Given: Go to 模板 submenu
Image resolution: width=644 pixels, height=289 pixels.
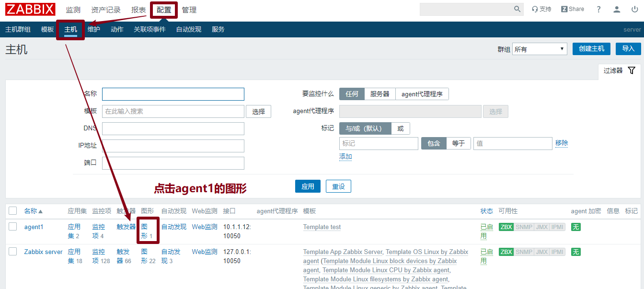Looking at the screenshot, I should tap(47, 29).
